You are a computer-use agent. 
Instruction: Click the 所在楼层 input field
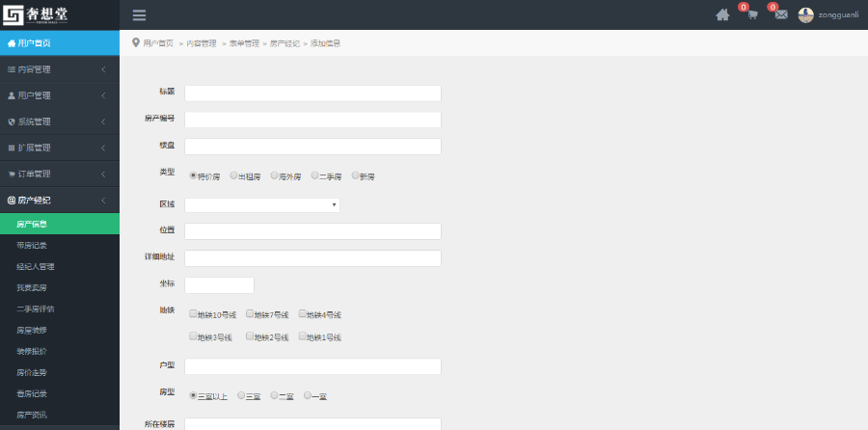pos(312,424)
